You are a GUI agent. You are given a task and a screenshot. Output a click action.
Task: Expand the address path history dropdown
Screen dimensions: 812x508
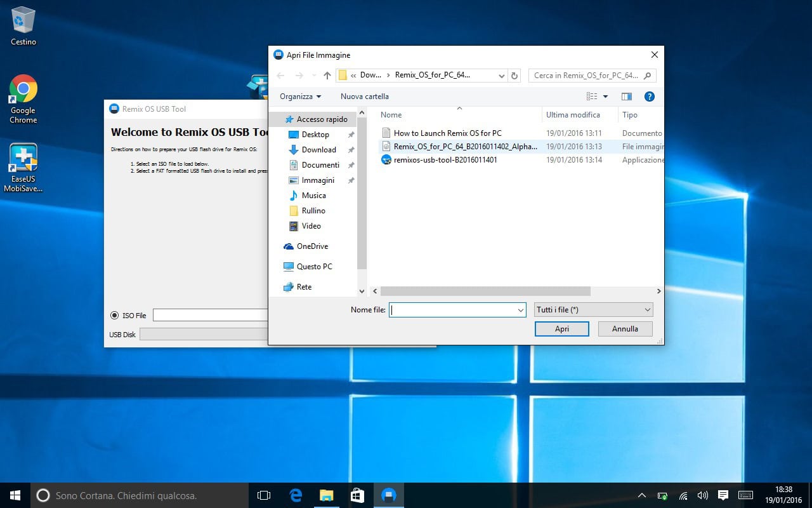[x=502, y=76]
